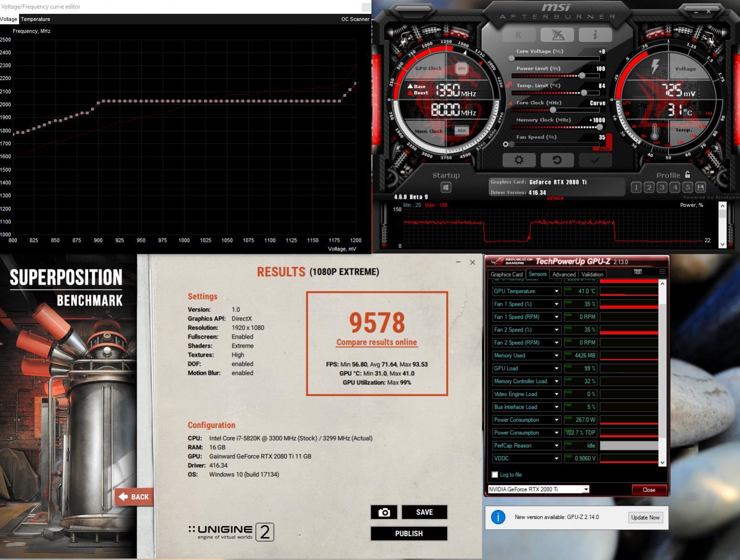This screenshot has width=740, height=560.
Task: Open Afterburner information i button
Action: 595,35
